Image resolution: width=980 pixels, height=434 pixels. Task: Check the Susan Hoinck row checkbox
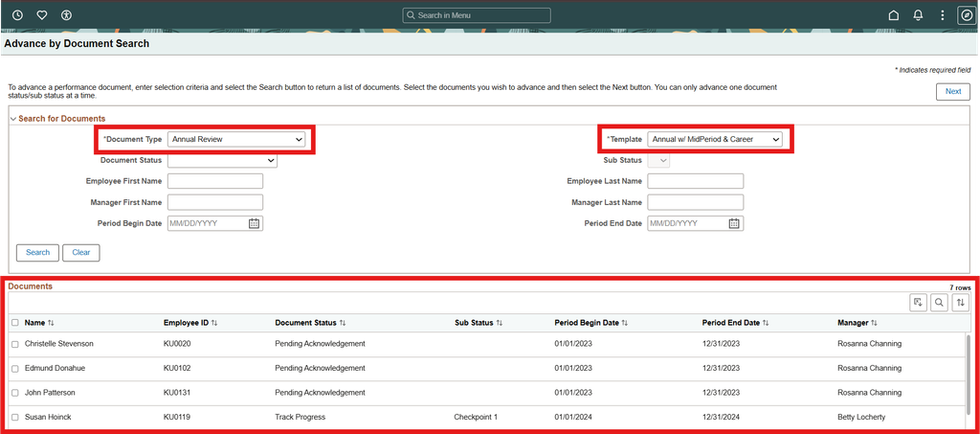[x=15, y=417]
